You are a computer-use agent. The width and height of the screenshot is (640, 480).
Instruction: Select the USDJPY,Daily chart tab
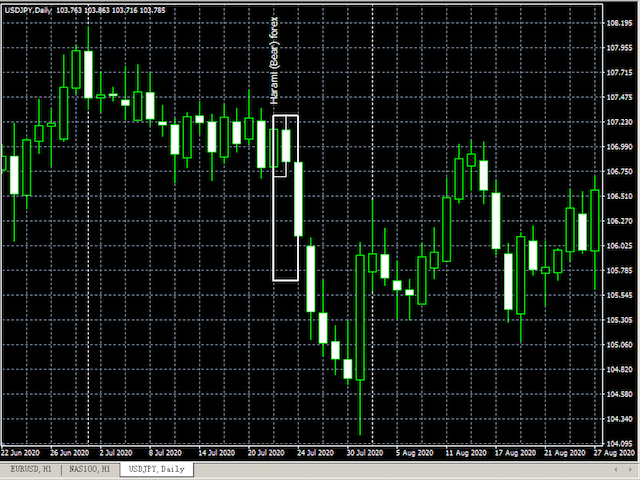(x=157, y=469)
